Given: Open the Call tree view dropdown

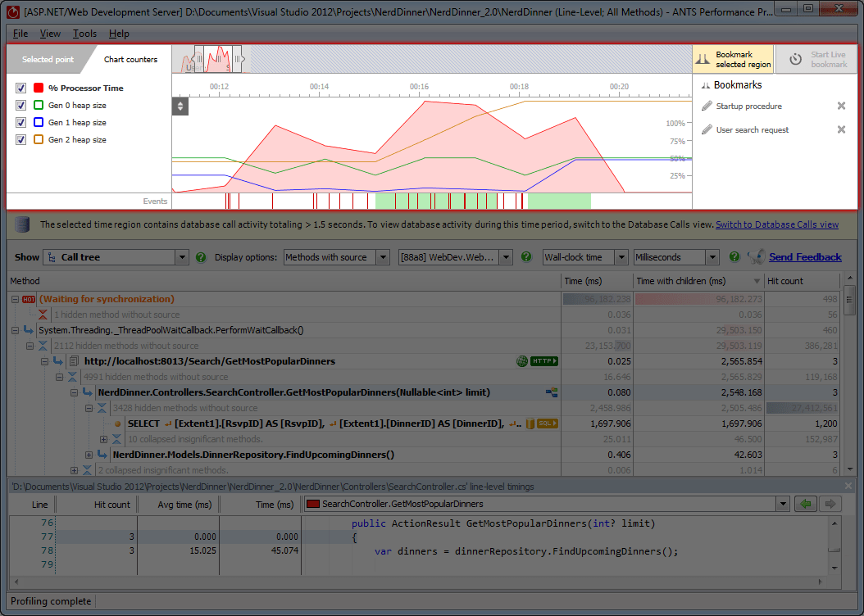Looking at the screenshot, I should coord(181,257).
